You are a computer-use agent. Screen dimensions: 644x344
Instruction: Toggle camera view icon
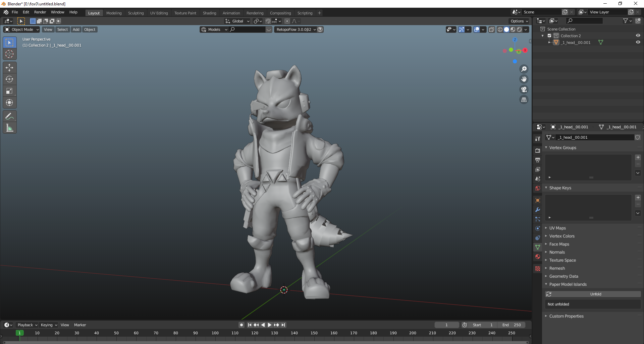(524, 89)
